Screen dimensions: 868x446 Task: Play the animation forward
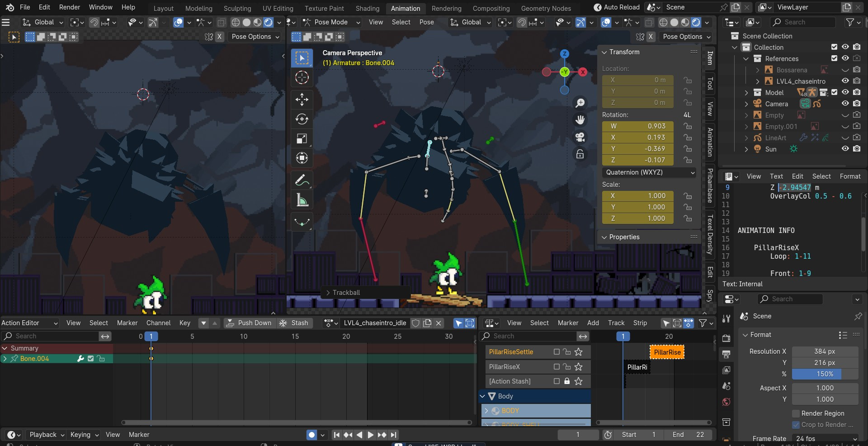(x=370, y=435)
